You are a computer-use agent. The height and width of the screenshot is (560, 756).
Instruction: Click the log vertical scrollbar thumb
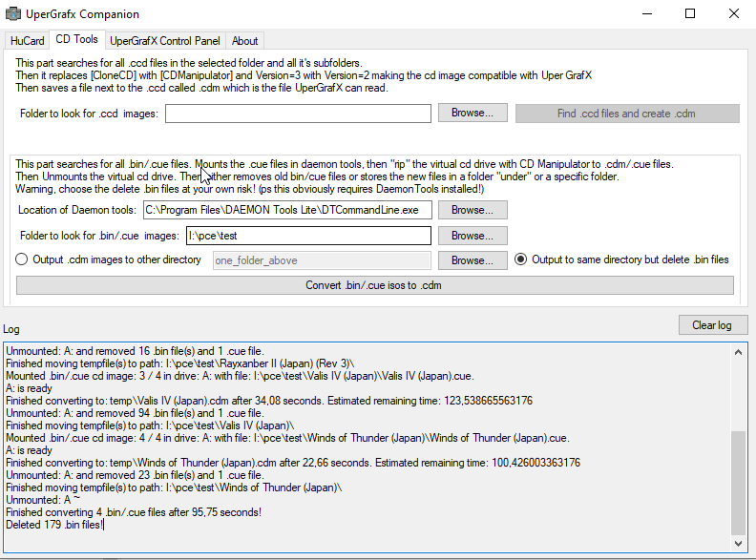click(x=738, y=483)
